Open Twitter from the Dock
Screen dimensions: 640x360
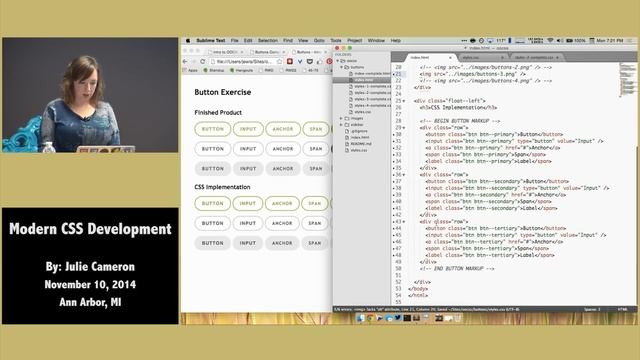398,318
